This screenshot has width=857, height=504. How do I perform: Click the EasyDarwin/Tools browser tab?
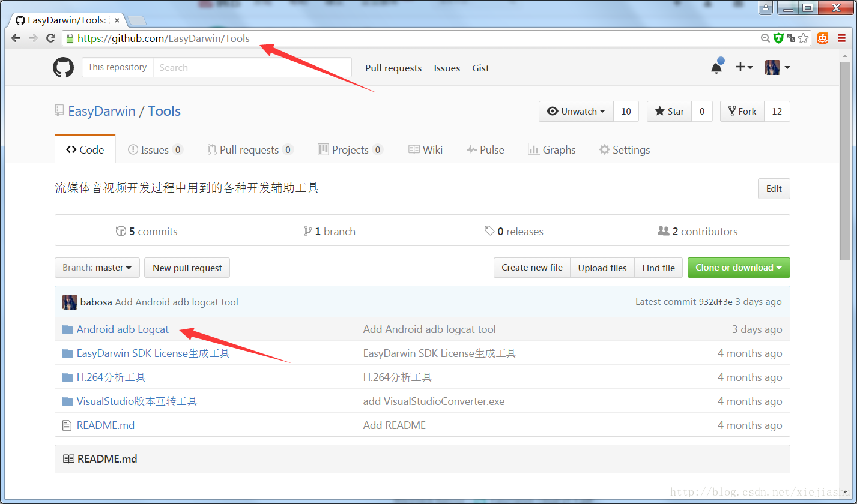coord(66,20)
